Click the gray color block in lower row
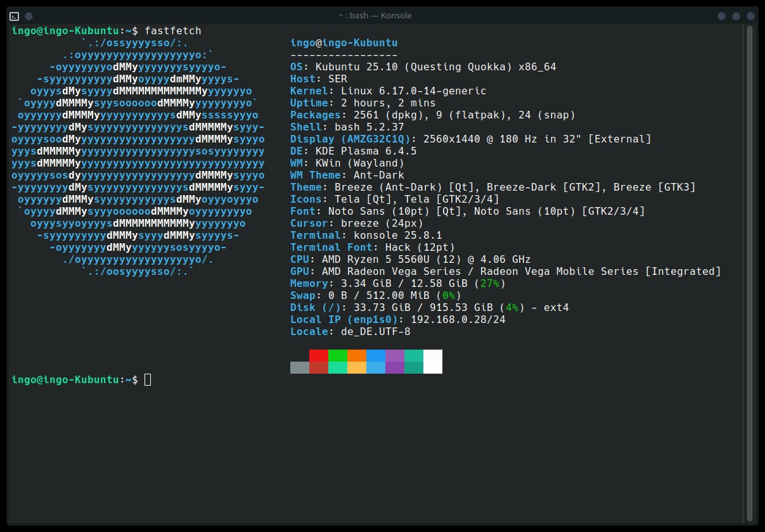The image size is (765, 532). (300, 367)
